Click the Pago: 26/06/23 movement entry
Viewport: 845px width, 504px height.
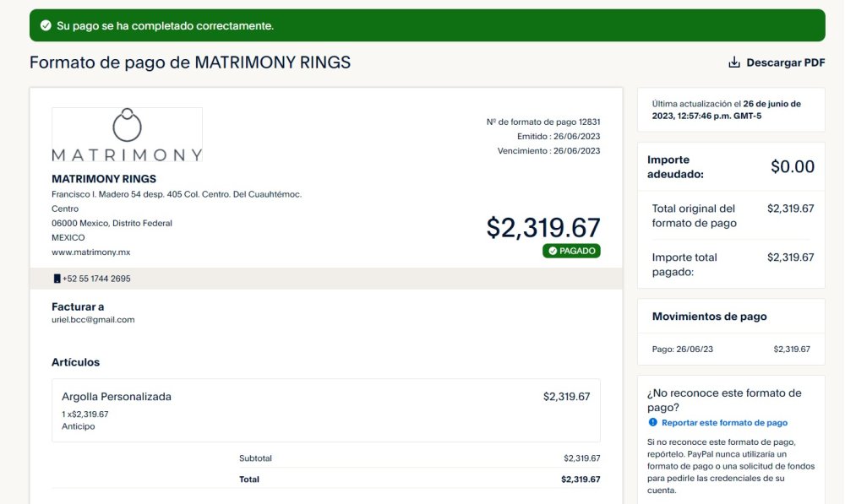[x=731, y=349]
